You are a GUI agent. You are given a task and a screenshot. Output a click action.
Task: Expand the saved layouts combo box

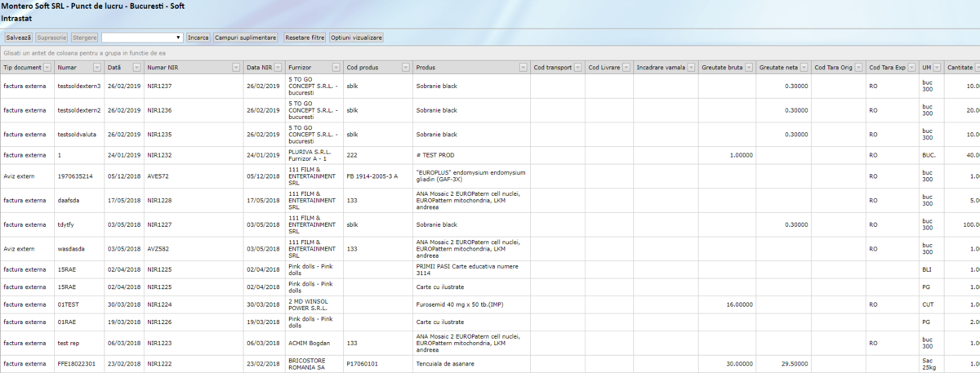tap(179, 38)
